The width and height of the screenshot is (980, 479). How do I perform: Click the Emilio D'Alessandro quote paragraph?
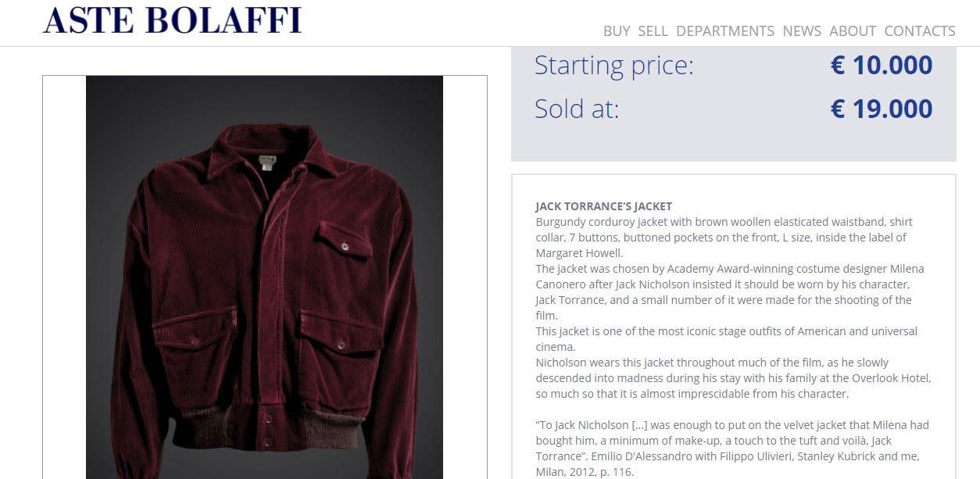pyautogui.click(x=731, y=449)
